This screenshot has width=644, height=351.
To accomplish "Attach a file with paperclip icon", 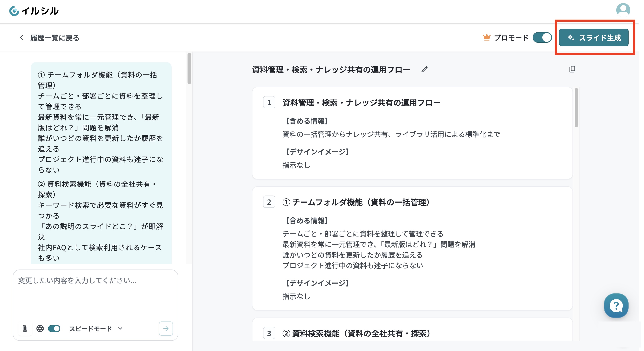I will [25, 328].
